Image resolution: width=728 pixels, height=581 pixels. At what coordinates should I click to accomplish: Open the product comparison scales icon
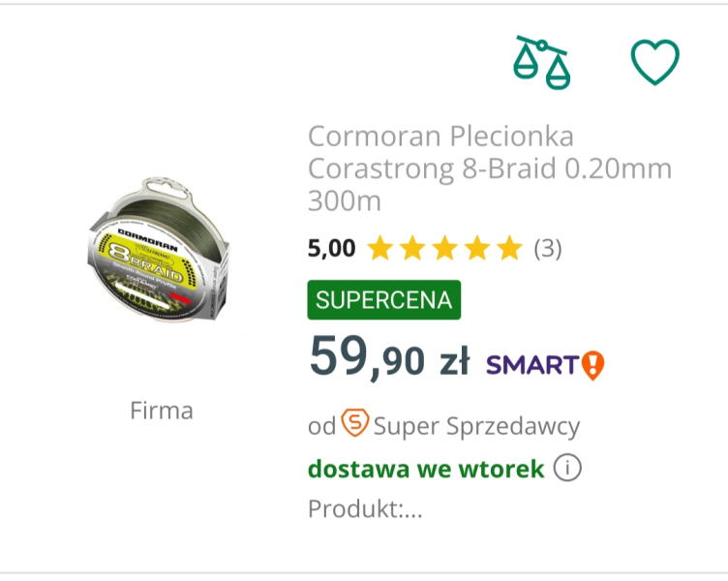pos(542,62)
